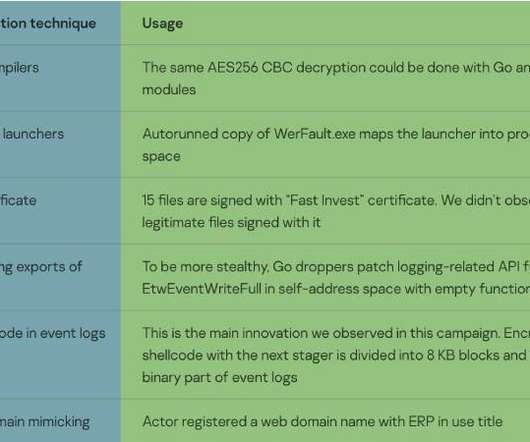Click the word 'space' in launcher row
The image size is (530, 442).
pos(161,156)
